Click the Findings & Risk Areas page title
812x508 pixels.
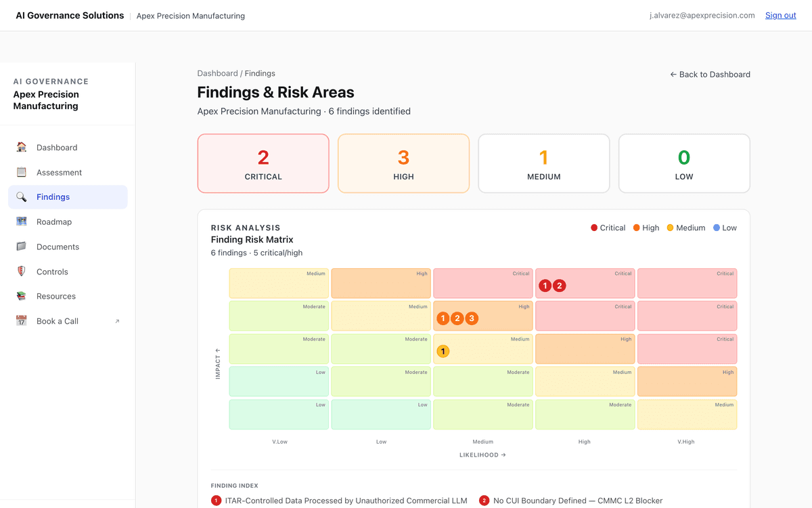pyautogui.click(x=275, y=92)
